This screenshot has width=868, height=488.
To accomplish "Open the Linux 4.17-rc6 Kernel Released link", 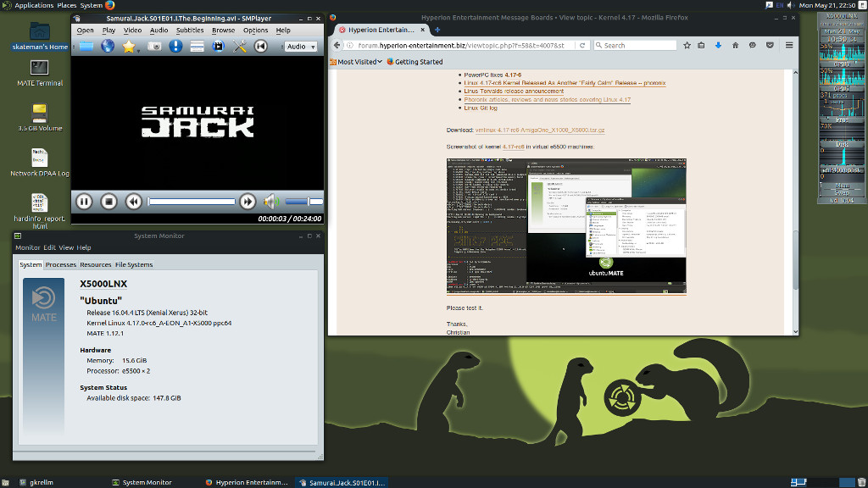I will pos(565,83).
